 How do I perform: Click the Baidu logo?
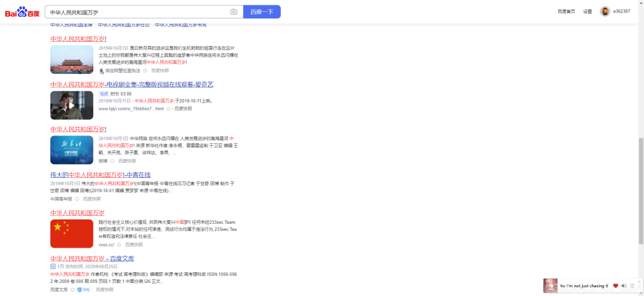click(x=22, y=12)
